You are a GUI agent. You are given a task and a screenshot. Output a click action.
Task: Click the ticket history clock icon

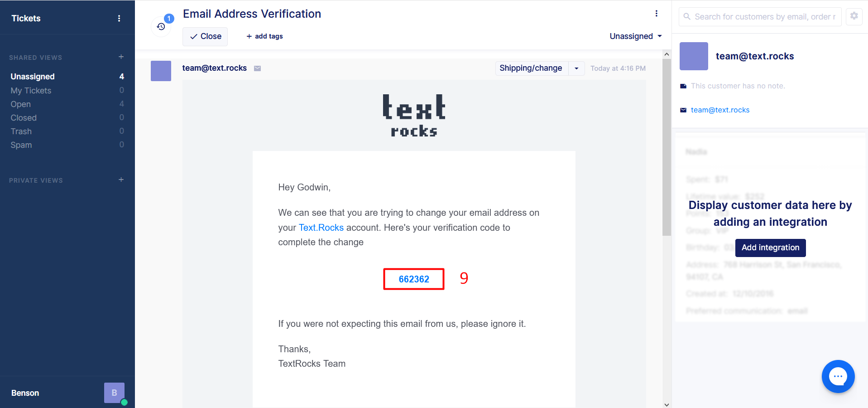click(x=161, y=27)
